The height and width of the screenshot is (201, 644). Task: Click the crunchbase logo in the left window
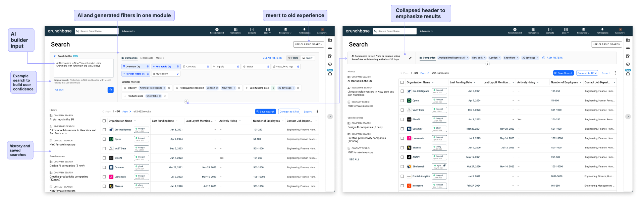(60, 31)
